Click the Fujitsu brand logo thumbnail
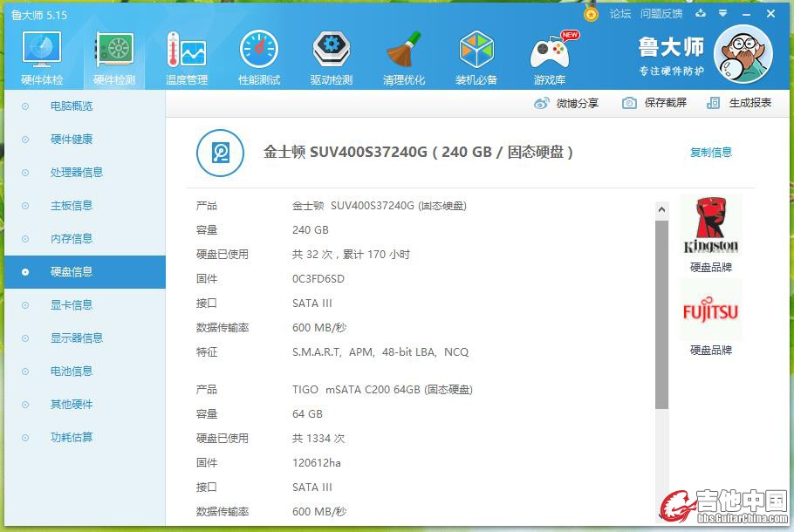794x532 pixels. (710, 310)
